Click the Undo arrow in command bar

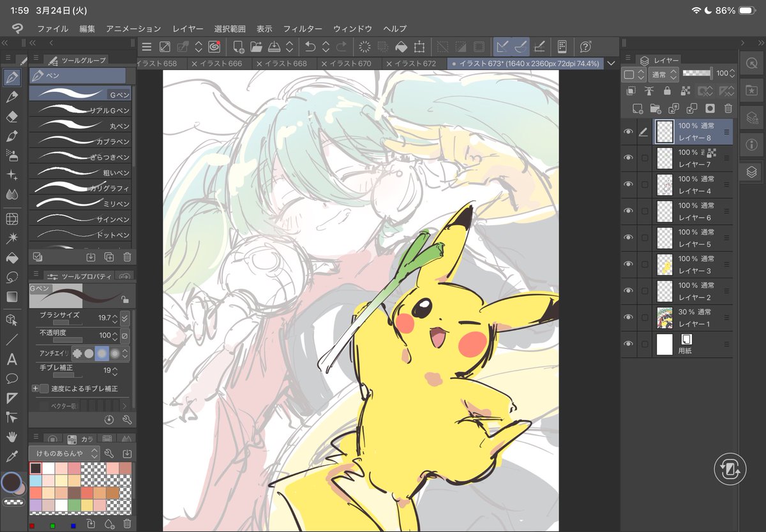(x=310, y=46)
